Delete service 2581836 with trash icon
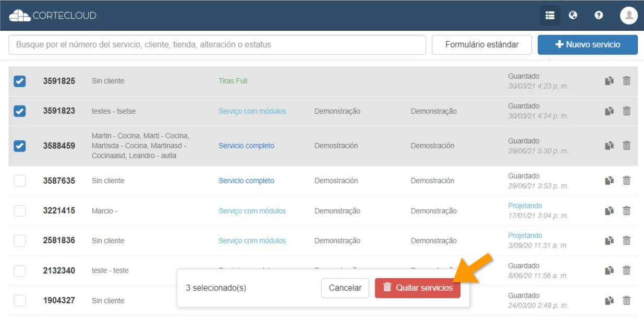The image size is (644, 318). tap(627, 241)
